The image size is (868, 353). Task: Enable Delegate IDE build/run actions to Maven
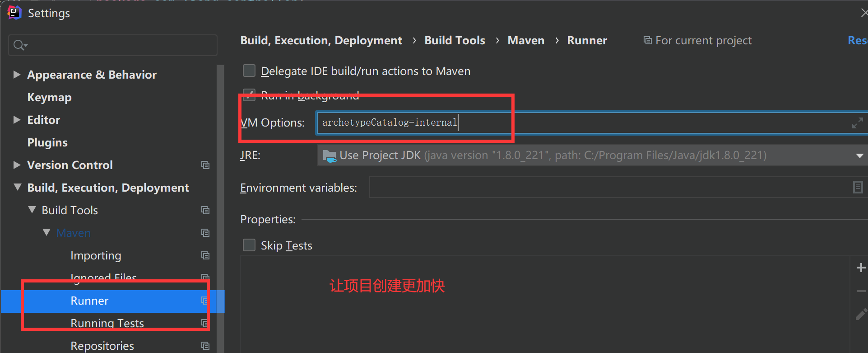coord(249,71)
